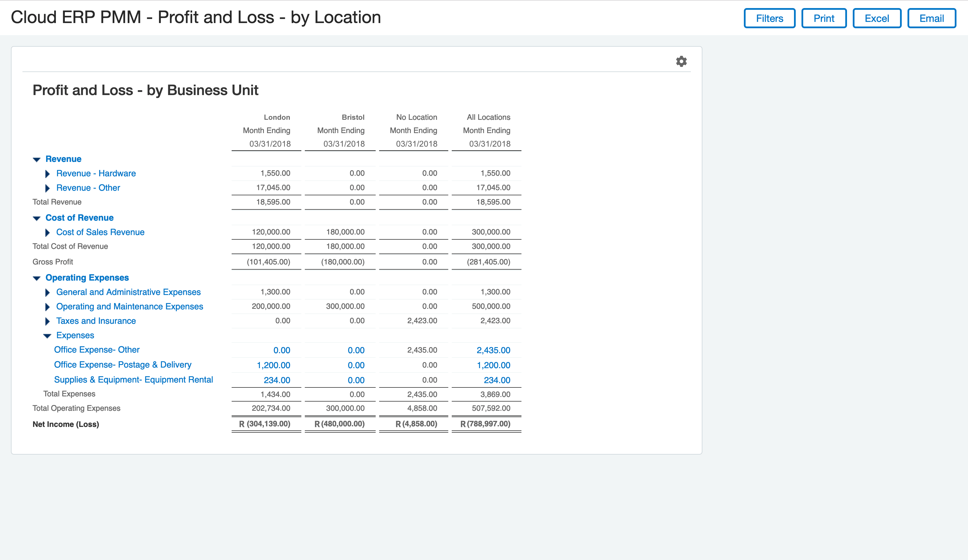Click the Total Operating Expenses label
Screen dimensions: 968x560
tap(76, 408)
